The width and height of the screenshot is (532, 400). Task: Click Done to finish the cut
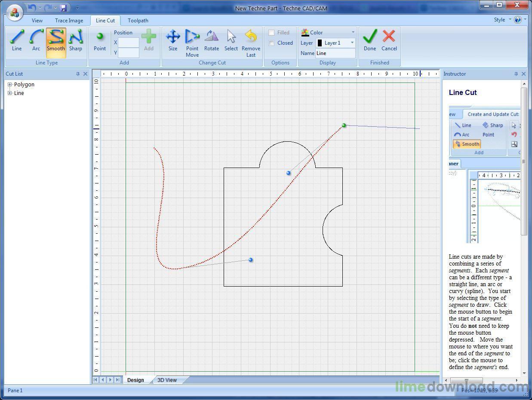point(369,41)
